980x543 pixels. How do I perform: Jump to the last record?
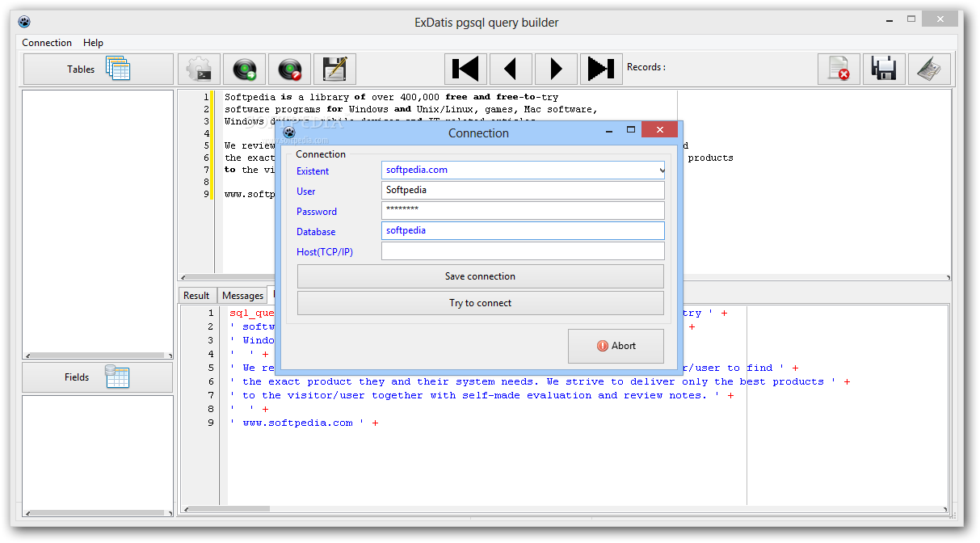coord(601,69)
